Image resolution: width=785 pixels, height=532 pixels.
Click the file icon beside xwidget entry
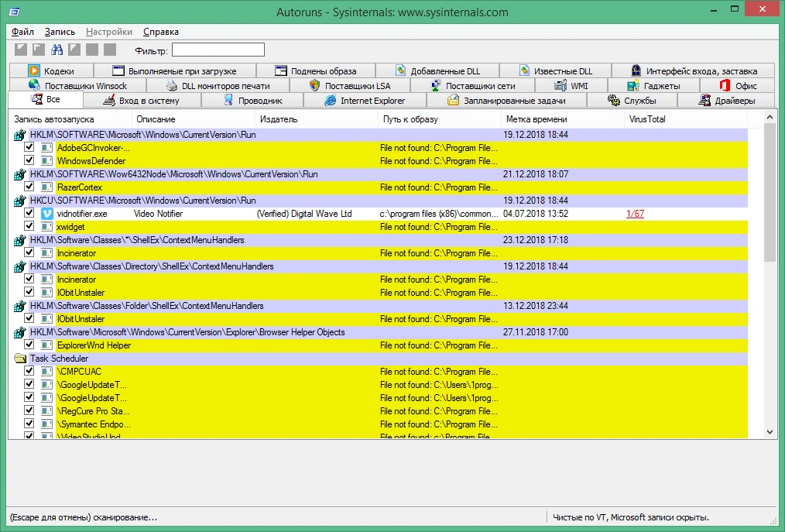pos(46,227)
